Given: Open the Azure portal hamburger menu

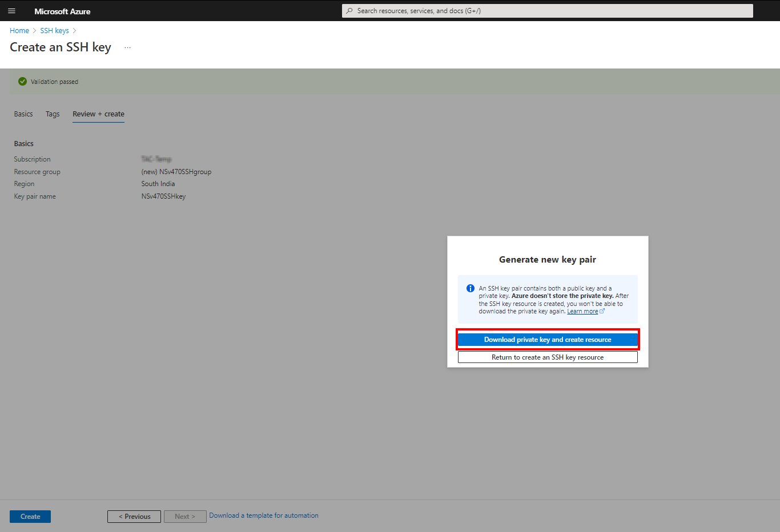Looking at the screenshot, I should click(11, 11).
